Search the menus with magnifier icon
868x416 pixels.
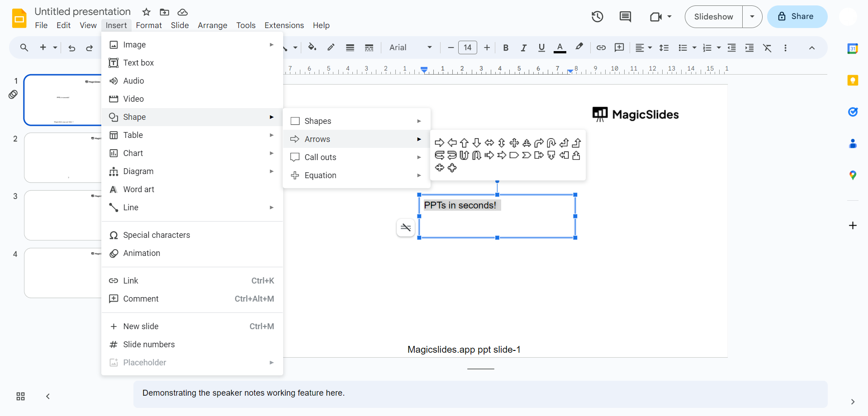[24, 47]
